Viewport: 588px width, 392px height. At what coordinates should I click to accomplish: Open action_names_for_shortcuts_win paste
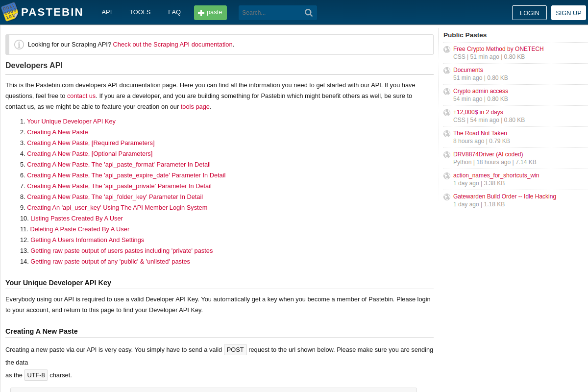click(x=496, y=175)
